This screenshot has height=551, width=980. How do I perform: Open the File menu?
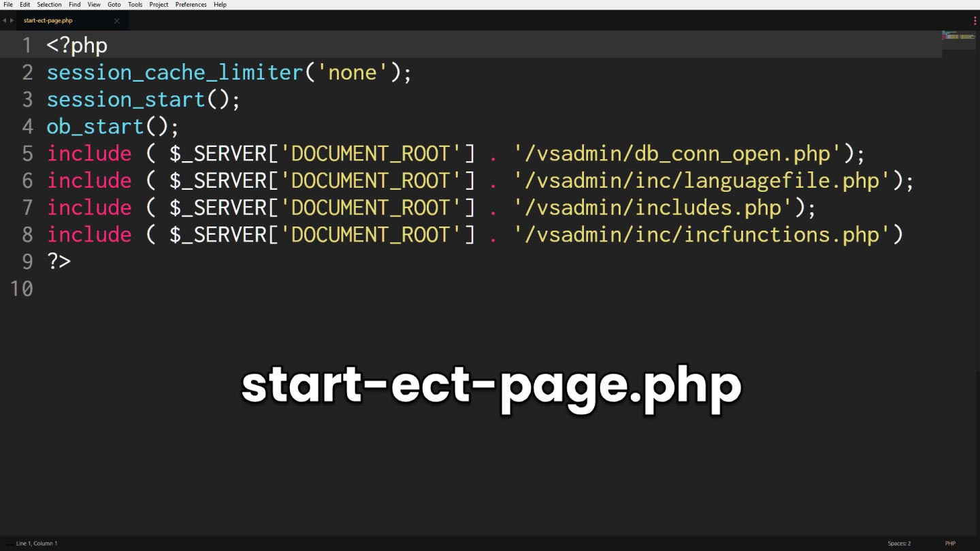click(x=8, y=5)
